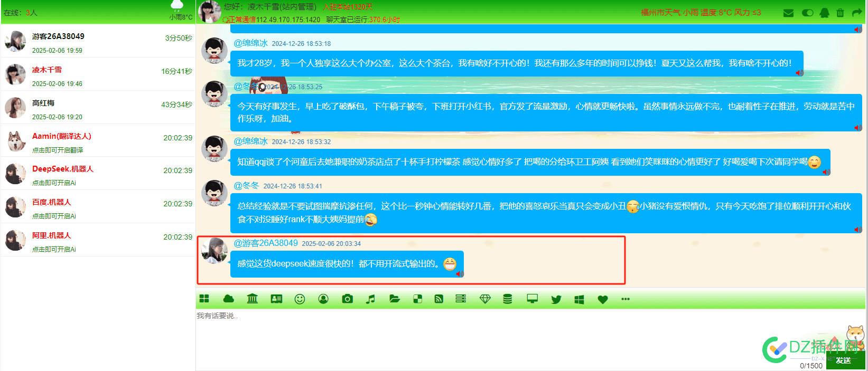The width and height of the screenshot is (868, 371).
Task: Click the diamond gem icon
Action: 485,299
